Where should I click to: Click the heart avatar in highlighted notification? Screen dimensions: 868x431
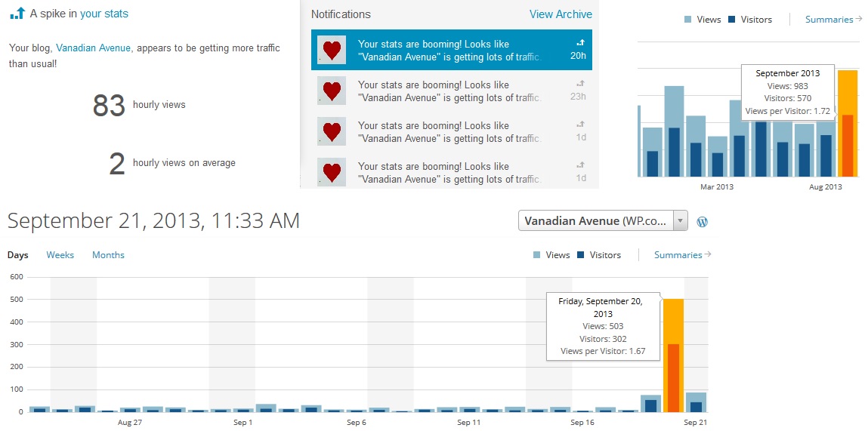click(332, 50)
